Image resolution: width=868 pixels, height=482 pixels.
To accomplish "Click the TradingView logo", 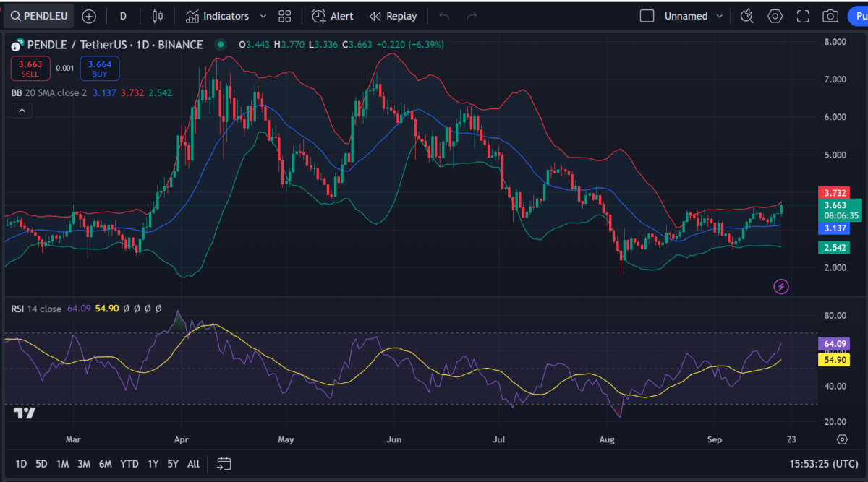I will tap(24, 413).
